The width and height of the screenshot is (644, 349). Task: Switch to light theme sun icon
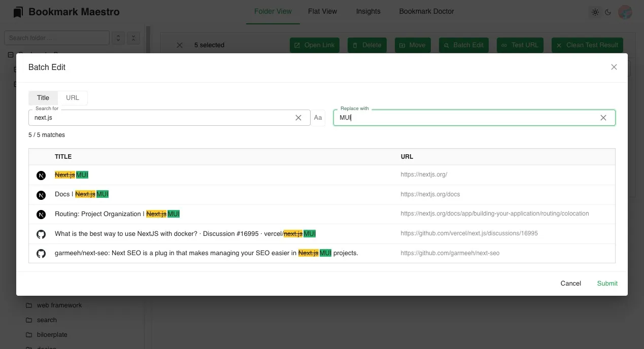point(595,12)
